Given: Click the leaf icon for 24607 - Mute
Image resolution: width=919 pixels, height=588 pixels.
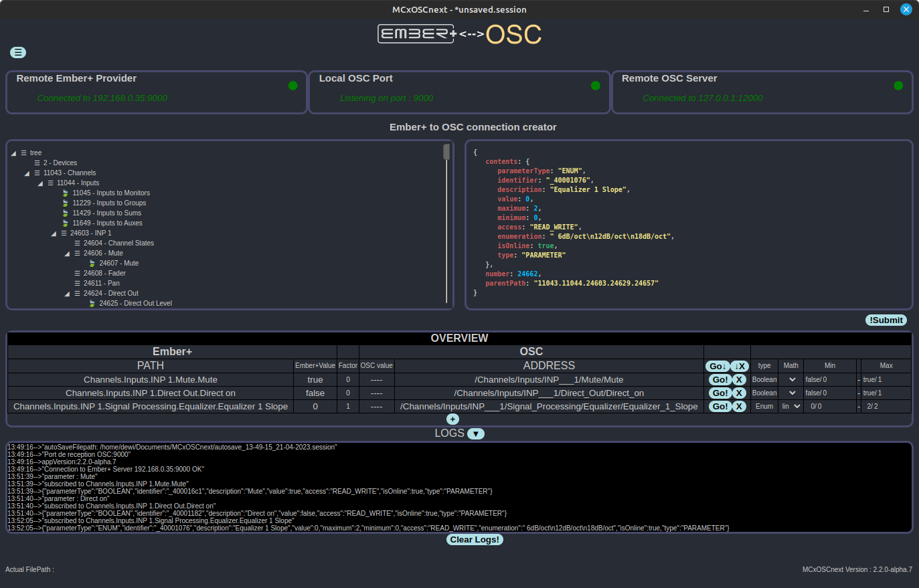Looking at the screenshot, I should (92, 264).
